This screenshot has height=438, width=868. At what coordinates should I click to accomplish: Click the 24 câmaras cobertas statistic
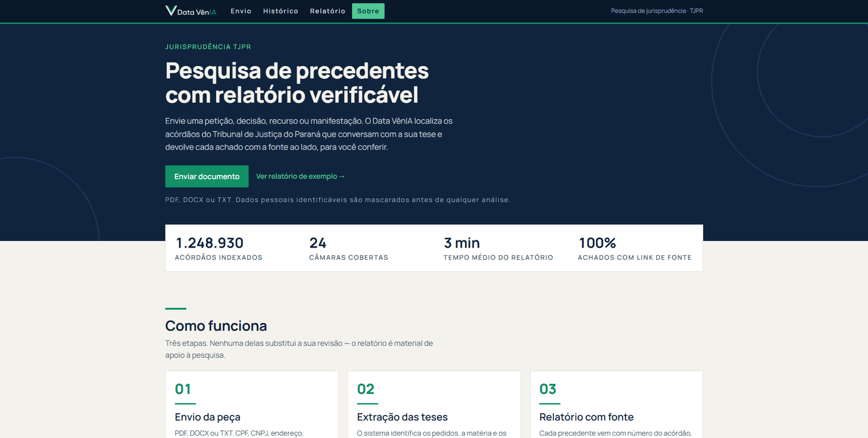pyautogui.click(x=349, y=248)
